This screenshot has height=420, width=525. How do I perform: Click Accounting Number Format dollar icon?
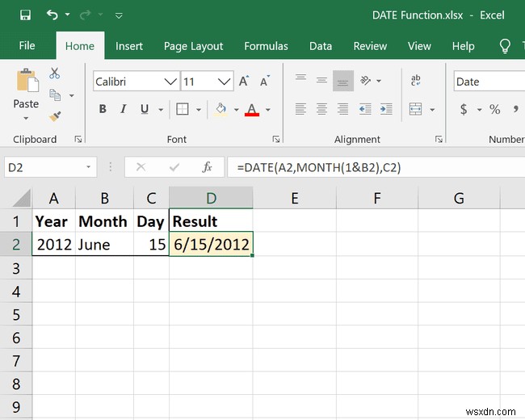tap(464, 109)
